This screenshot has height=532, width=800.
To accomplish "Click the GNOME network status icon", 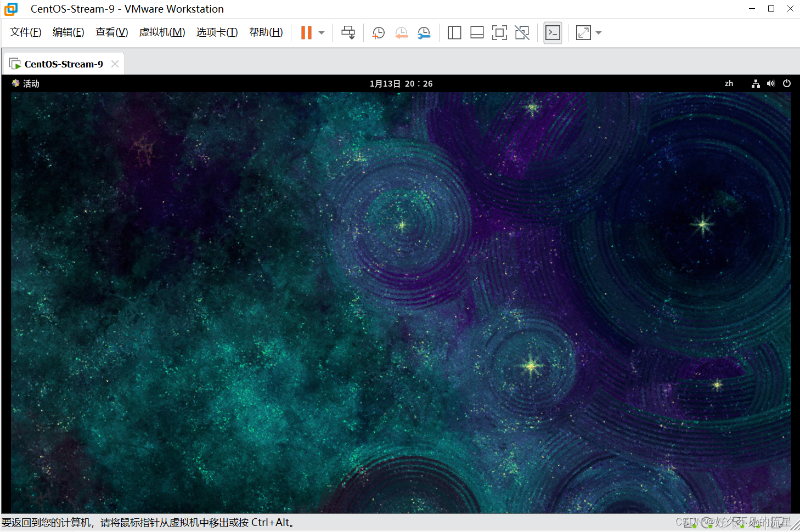I will coord(756,83).
